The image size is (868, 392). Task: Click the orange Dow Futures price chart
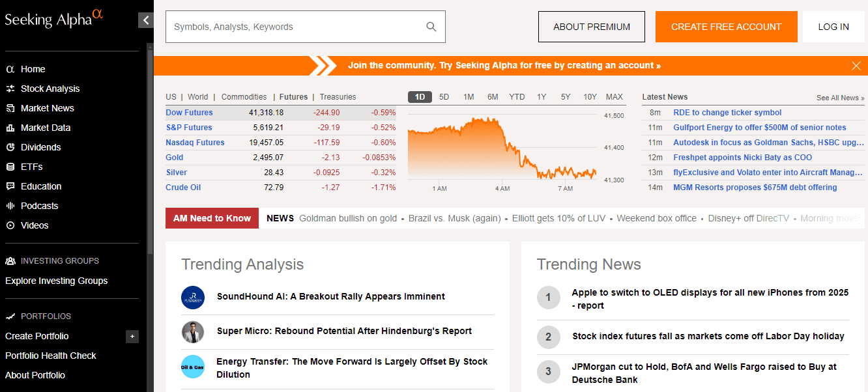pos(502,149)
